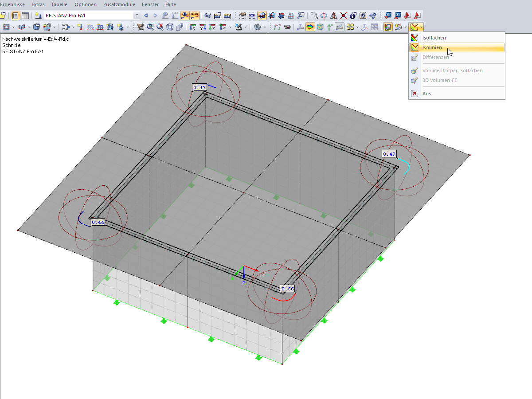Click the 0.56 result value label

288,289
